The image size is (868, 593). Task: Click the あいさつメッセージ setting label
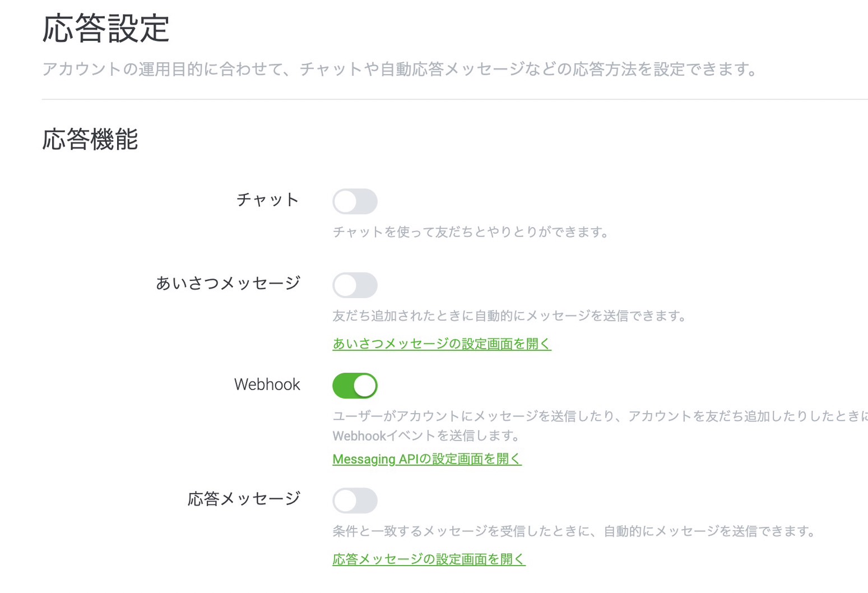coord(228,283)
